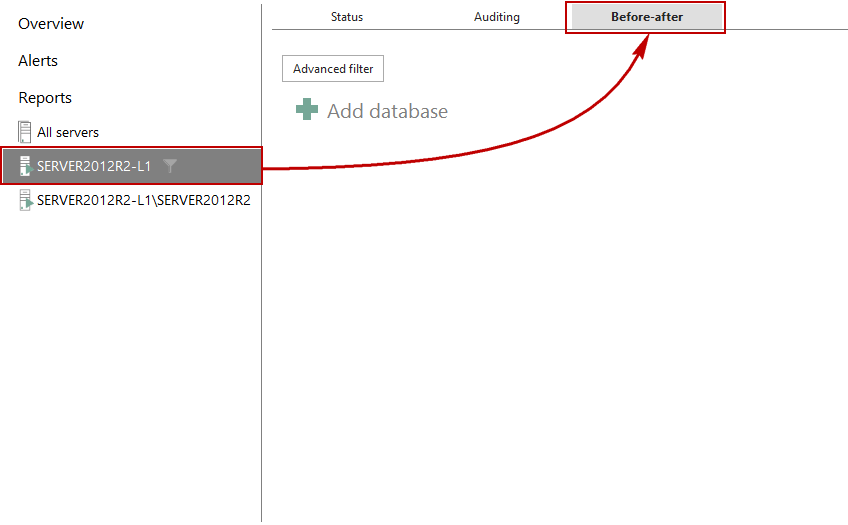Click the filter funnel icon beside SERVER2012R2-L1
The image size is (848, 525).
coord(170,166)
